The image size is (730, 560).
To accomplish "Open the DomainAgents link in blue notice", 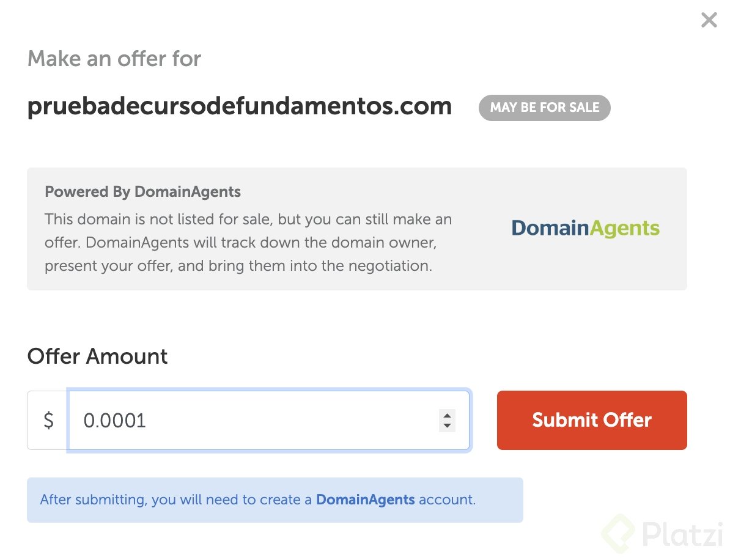I will (365, 499).
